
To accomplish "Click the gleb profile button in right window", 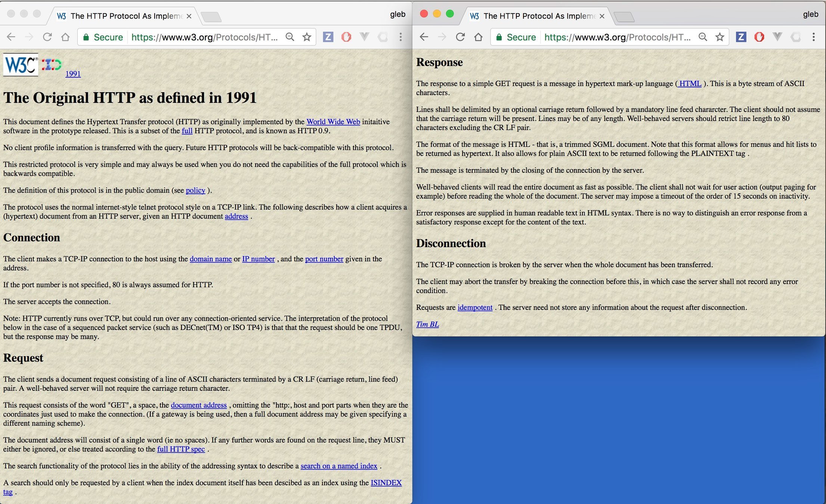I will tap(810, 14).
